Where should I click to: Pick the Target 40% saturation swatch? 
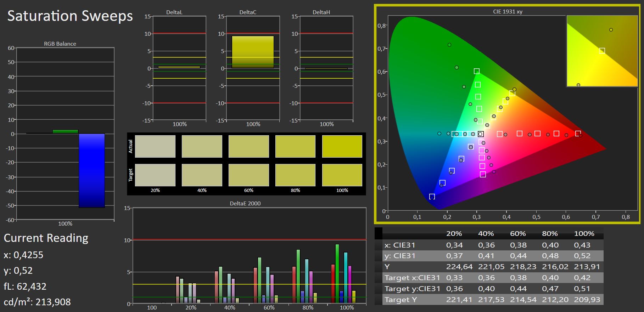coord(202,175)
